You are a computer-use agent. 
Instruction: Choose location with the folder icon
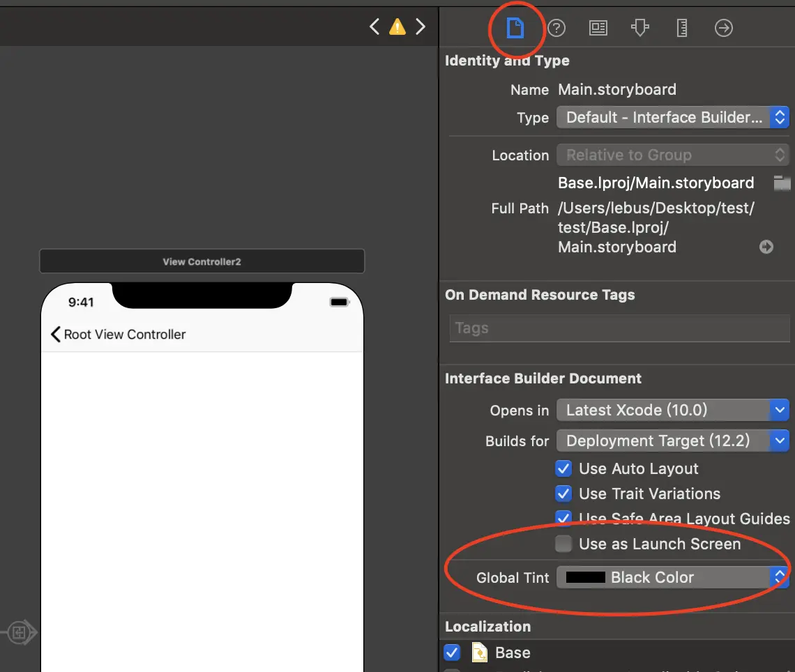tap(782, 183)
